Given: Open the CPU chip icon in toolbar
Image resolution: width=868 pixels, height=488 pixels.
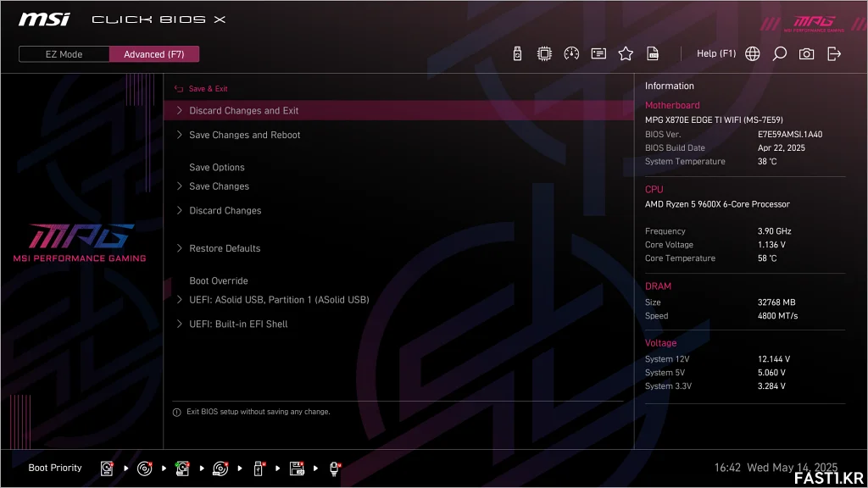Looking at the screenshot, I should (x=544, y=53).
